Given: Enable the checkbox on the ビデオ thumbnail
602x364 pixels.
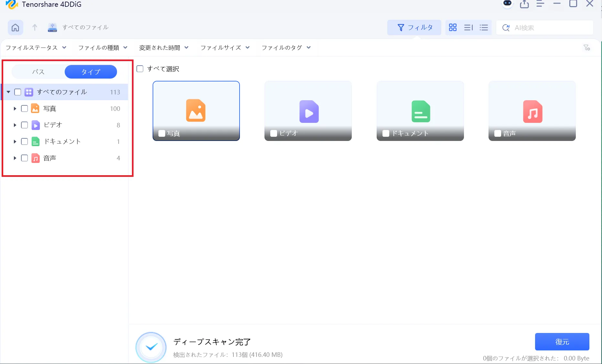Looking at the screenshot, I should tap(274, 134).
